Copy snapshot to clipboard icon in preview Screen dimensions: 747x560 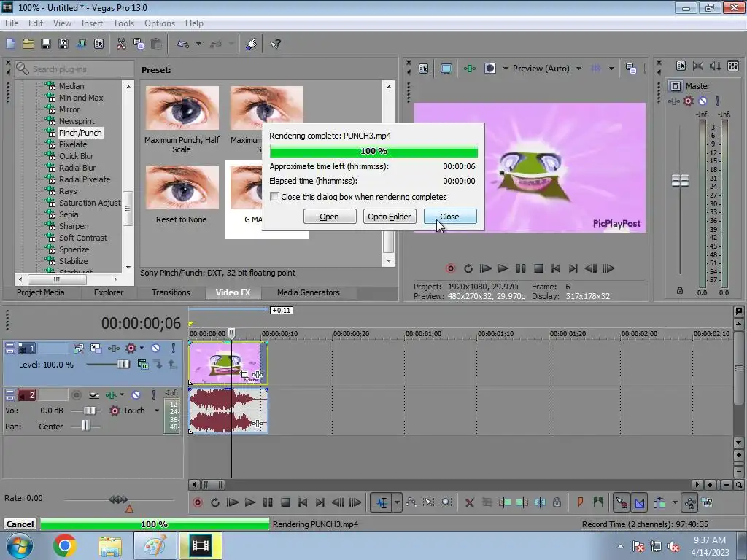[x=631, y=69]
